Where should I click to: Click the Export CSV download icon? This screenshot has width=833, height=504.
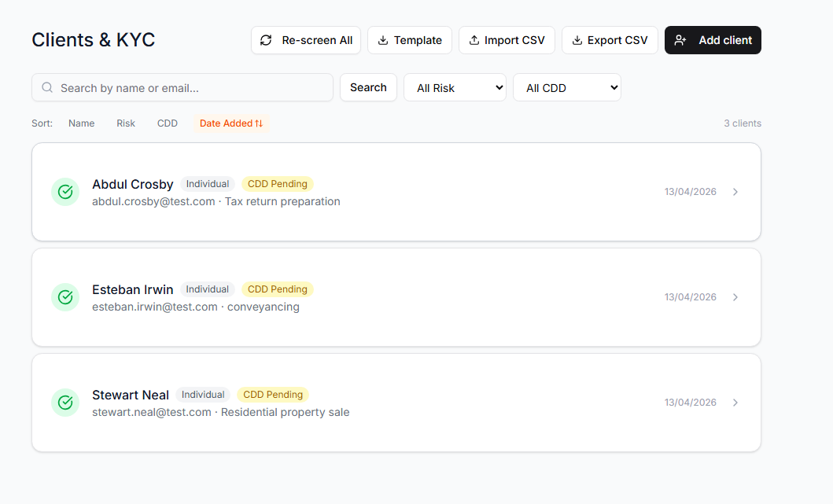577,40
